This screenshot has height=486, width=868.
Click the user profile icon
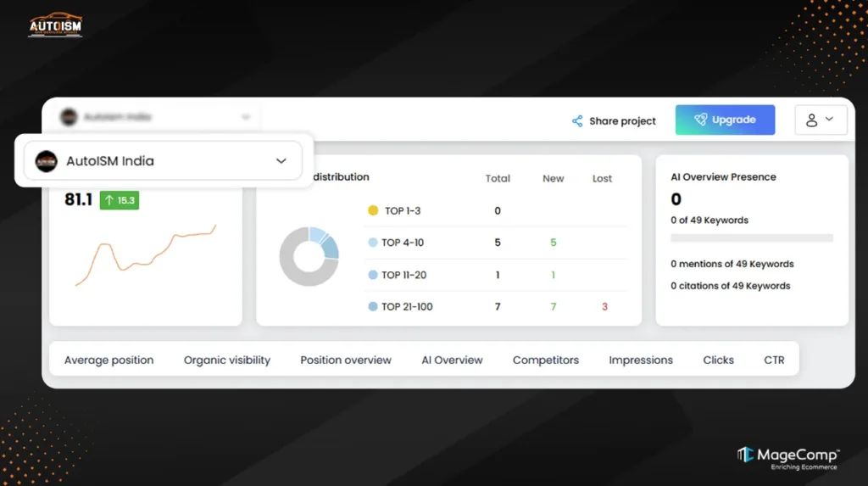811,120
